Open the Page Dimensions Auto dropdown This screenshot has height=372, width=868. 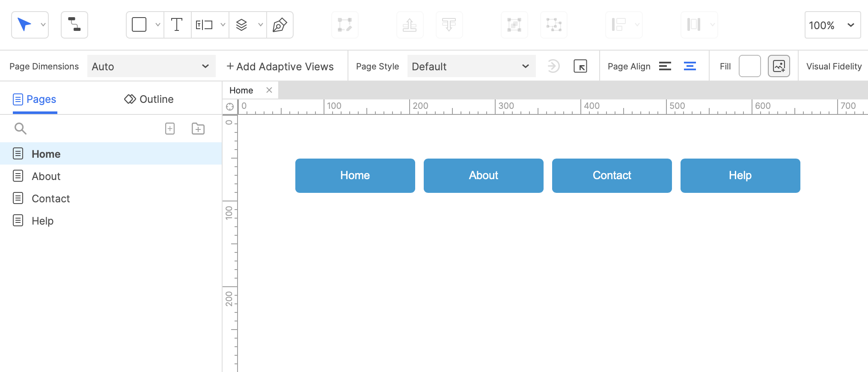coord(151,66)
